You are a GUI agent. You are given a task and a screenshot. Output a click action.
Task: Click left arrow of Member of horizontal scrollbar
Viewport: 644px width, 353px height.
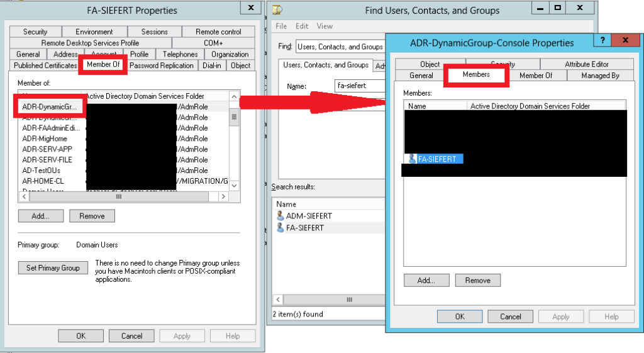click(24, 196)
